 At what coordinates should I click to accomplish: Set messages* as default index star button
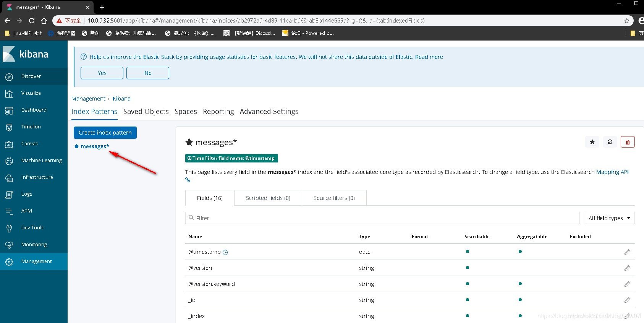[592, 142]
